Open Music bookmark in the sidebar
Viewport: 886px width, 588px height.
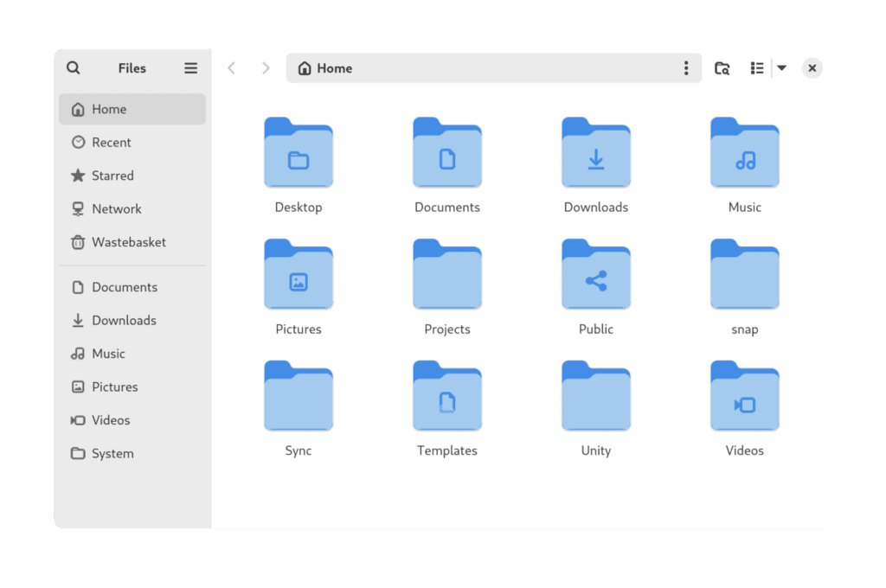[132, 354]
